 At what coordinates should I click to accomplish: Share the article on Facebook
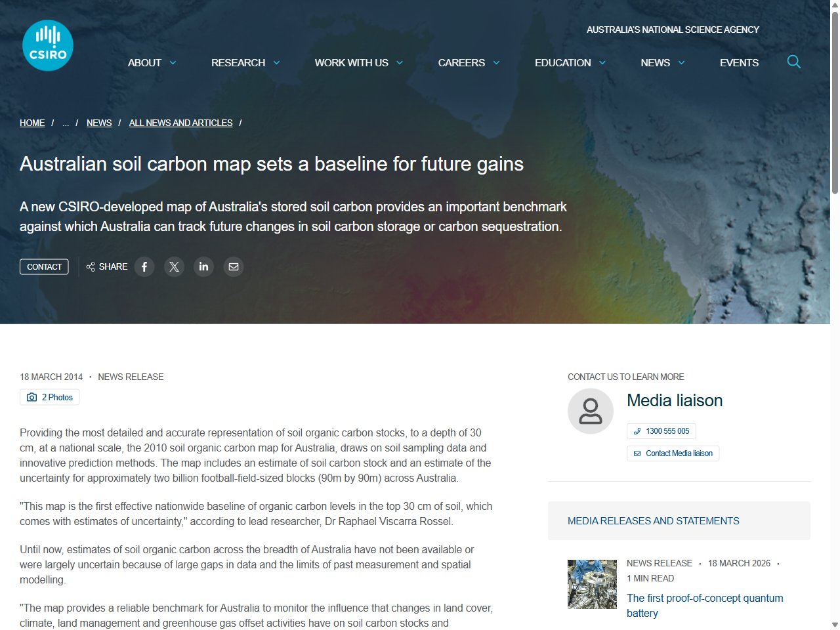(x=144, y=266)
